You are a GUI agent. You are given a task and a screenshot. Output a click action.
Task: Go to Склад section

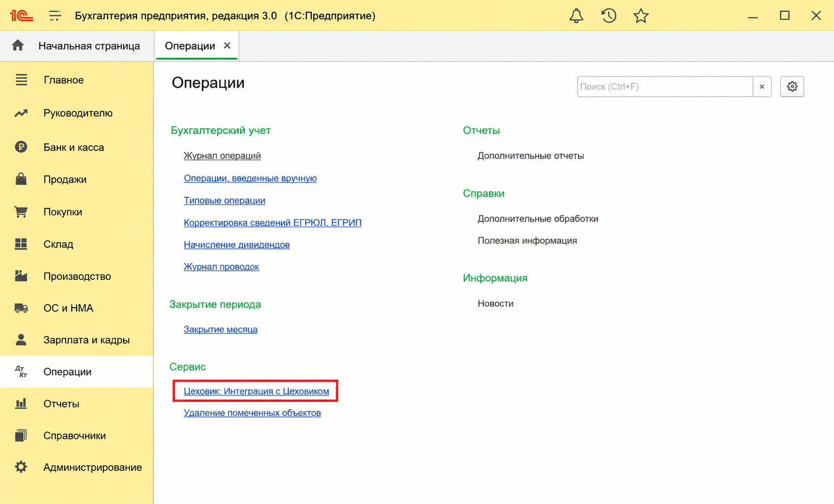click(x=58, y=244)
